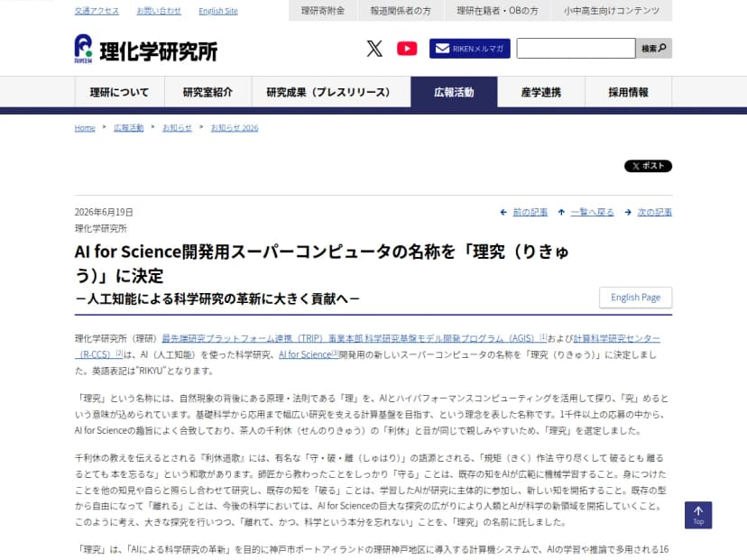
Task: Switch to English Site link
Action: click(x=218, y=11)
